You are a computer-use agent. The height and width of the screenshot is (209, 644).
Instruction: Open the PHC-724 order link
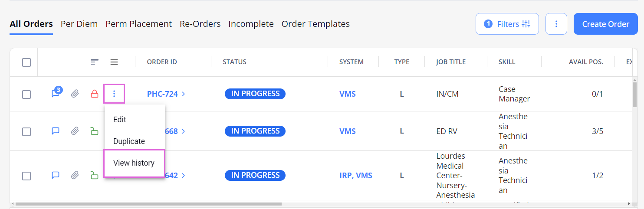click(x=162, y=94)
